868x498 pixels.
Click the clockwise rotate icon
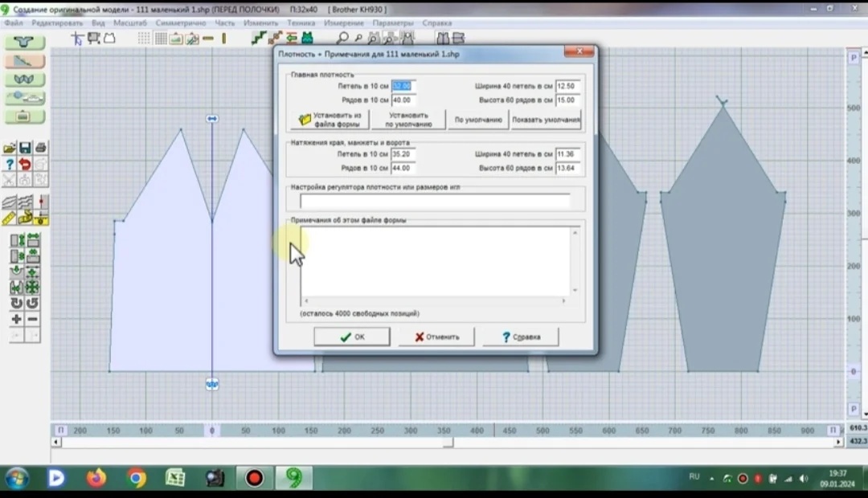click(17, 303)
